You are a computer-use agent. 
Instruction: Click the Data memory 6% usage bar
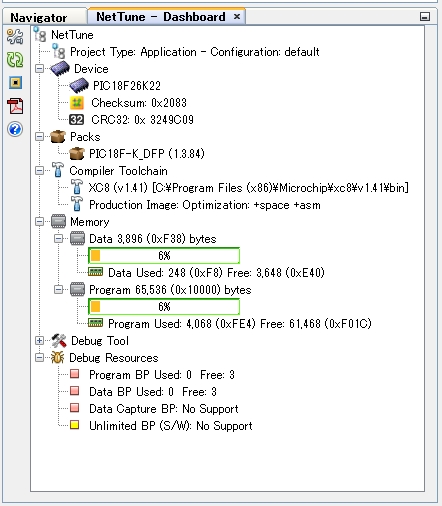164,256
